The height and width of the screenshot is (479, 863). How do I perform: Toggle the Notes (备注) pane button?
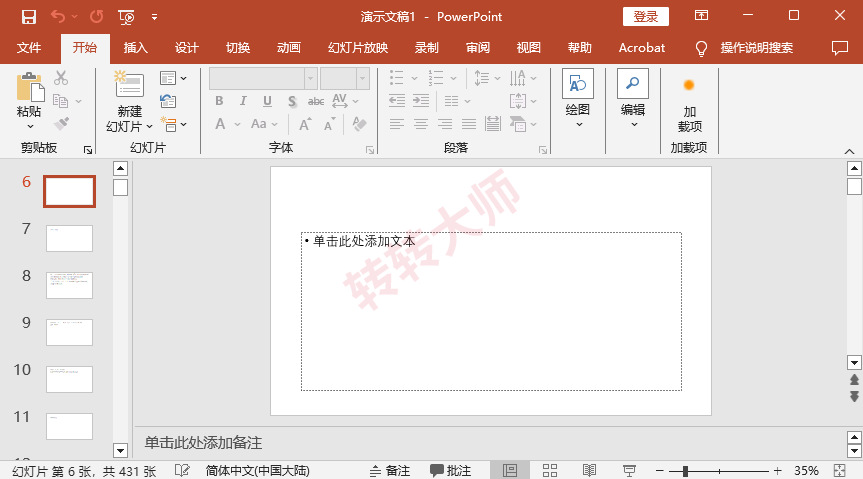[390, 471]
